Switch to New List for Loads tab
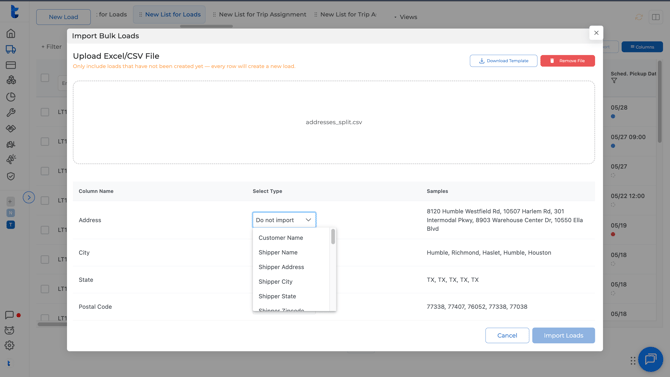This screenshot has height=377, width=670. click(170, 15)
